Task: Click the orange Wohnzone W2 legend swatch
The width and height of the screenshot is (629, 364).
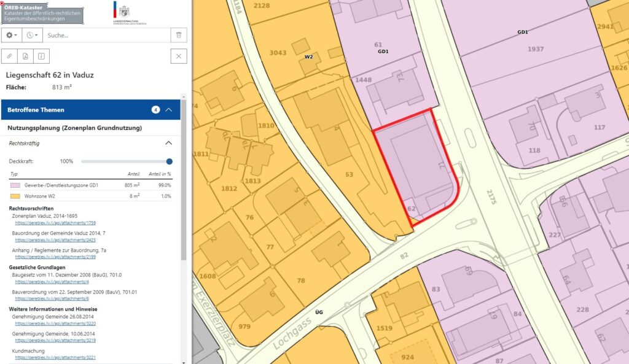Action: coord(15,196)
